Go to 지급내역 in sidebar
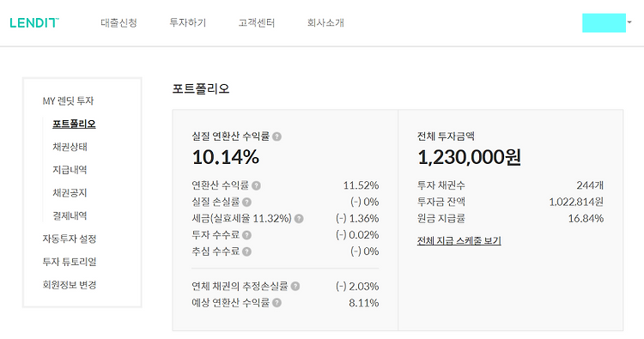Viewport: 644px width, 339px height. (x=70, y=170)
